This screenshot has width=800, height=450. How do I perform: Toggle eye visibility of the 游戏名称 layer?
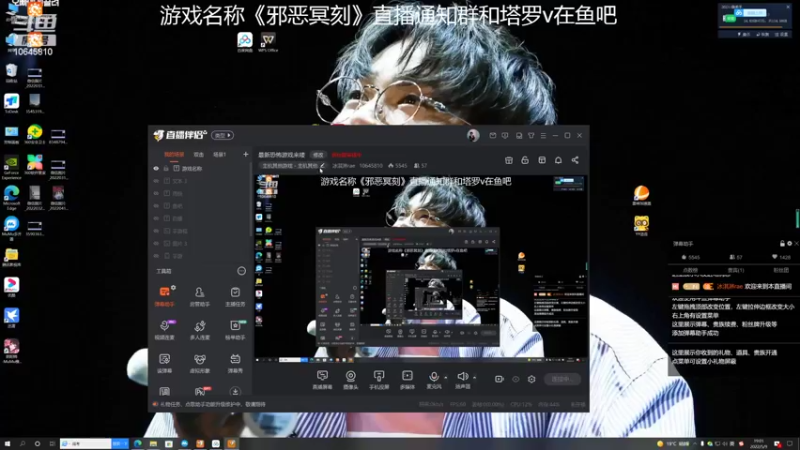point(156,168)
